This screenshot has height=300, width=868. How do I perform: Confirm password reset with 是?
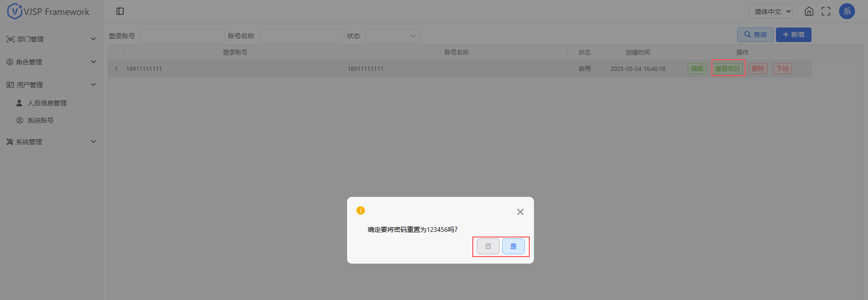[x=513, y=246]
